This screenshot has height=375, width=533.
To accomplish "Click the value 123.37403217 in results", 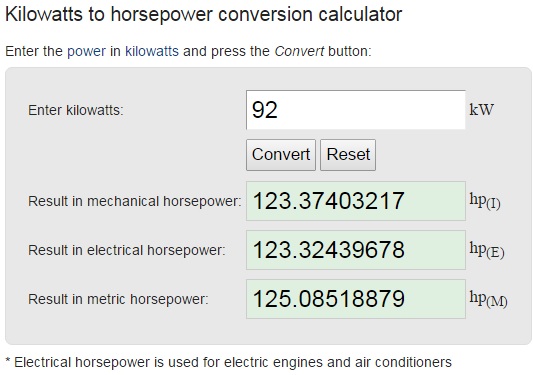I will point(328,201).
